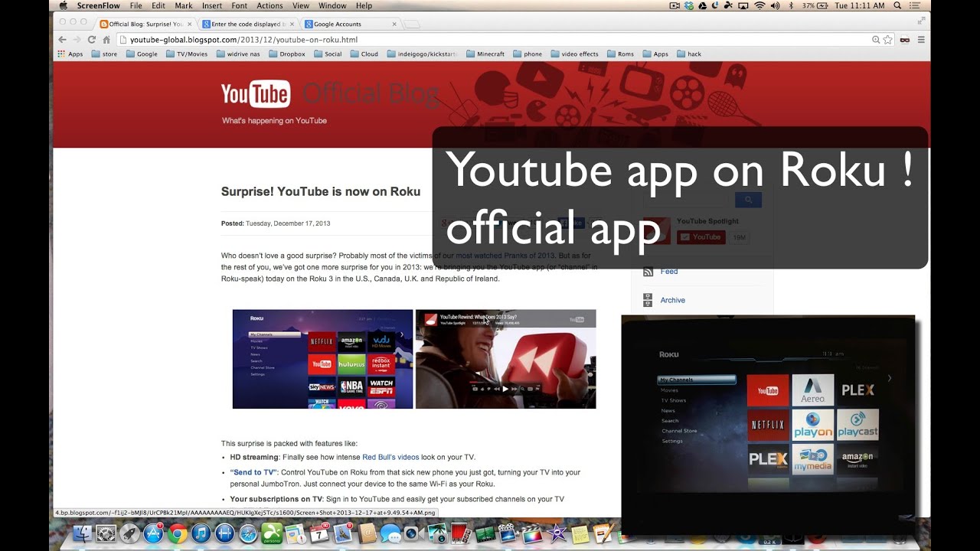Open the 'Red Bull's videos' link
This screenshot has width=980, height=551.
click(390, 457)
